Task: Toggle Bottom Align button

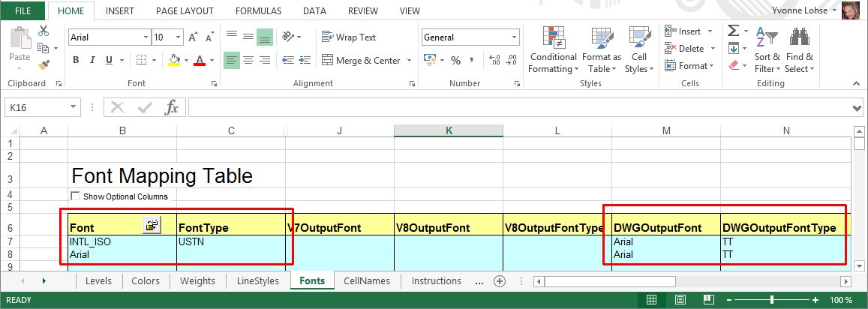Action: point(265,37)
